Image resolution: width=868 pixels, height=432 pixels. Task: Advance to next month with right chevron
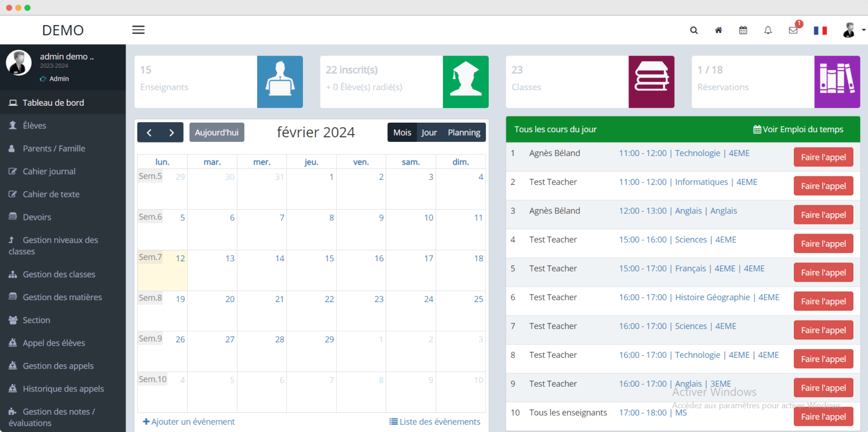pos(172,132)
